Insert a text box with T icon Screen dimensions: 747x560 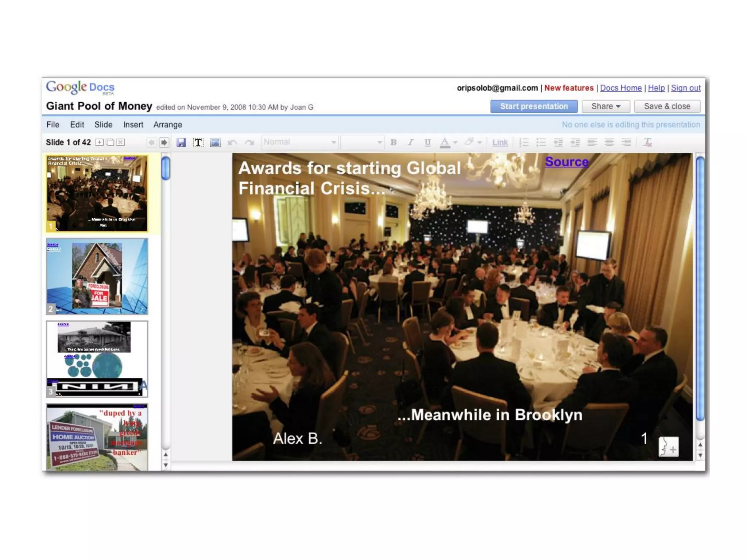(x=198, y=143)
